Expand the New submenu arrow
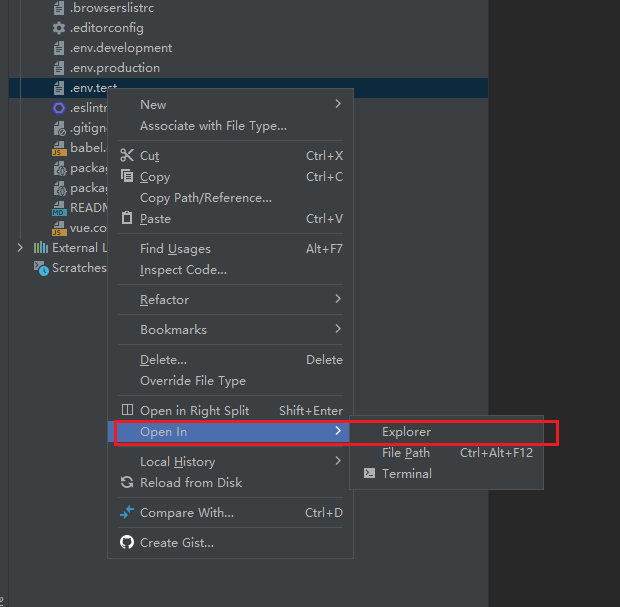Viewport: 620px width, 607px height. coord(338,104)
